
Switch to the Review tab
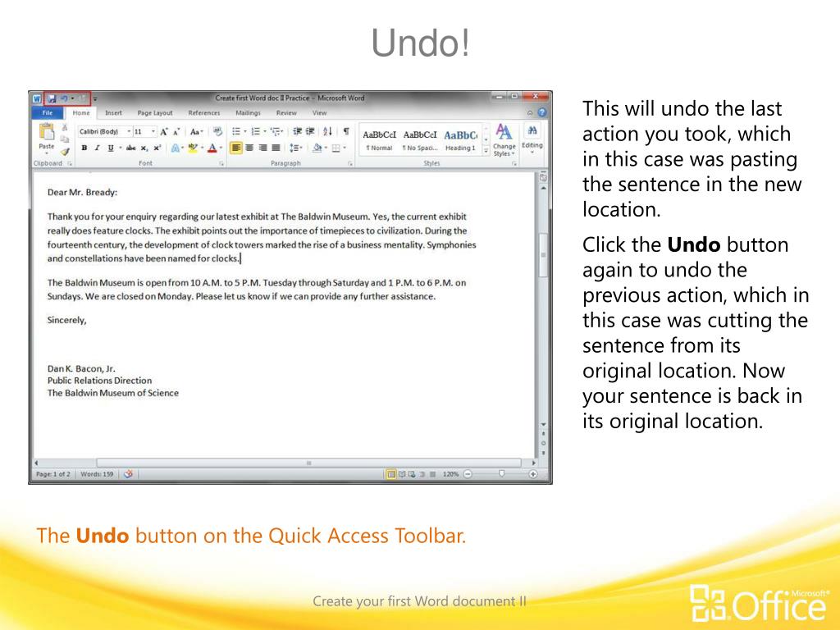coord(286,113)
